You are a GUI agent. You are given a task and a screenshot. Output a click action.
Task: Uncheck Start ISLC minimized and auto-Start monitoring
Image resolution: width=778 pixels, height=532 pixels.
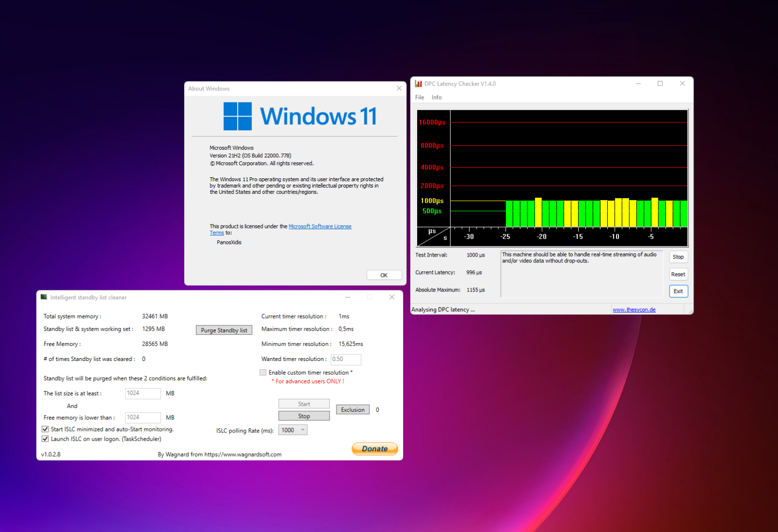45,429
